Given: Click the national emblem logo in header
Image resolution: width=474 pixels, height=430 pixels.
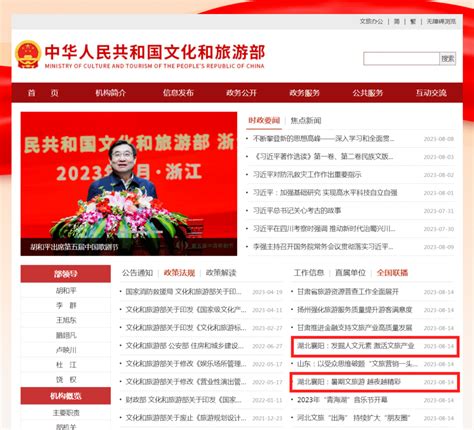Looking at the screenshot, I should [x=28, y=54].
